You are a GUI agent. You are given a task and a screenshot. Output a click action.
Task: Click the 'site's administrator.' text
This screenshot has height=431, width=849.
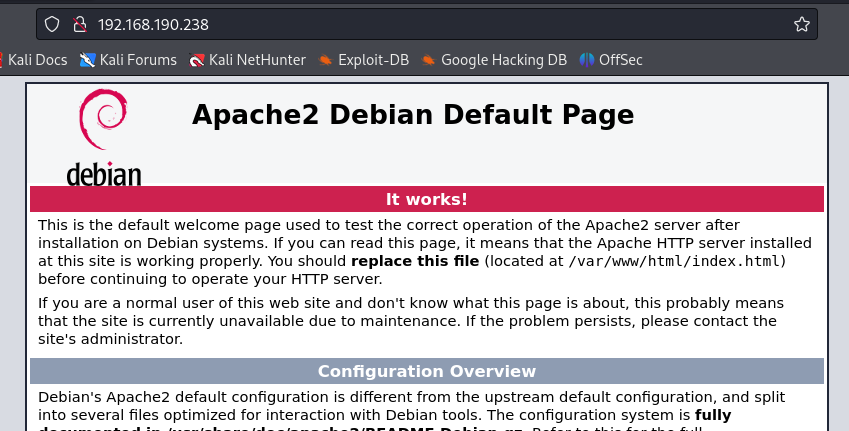pos(110,339)
